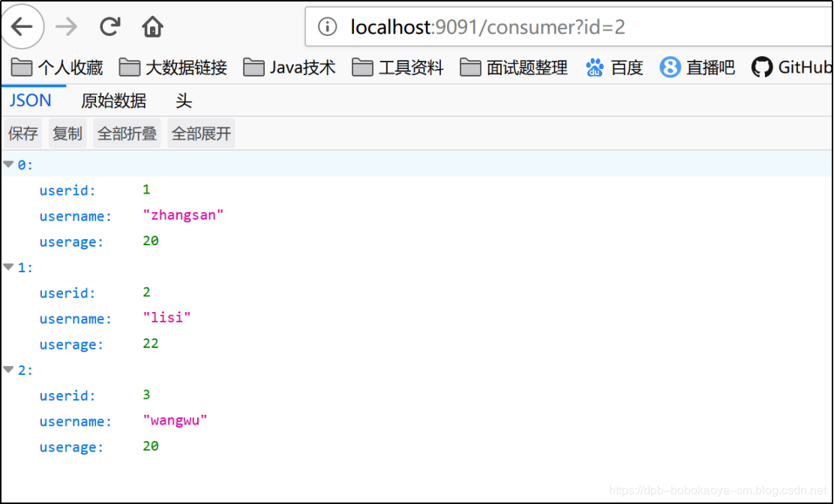Click the forward navigation arrow
The width and height of the screenshot is (834, 504).
click(x=67, y=26)
